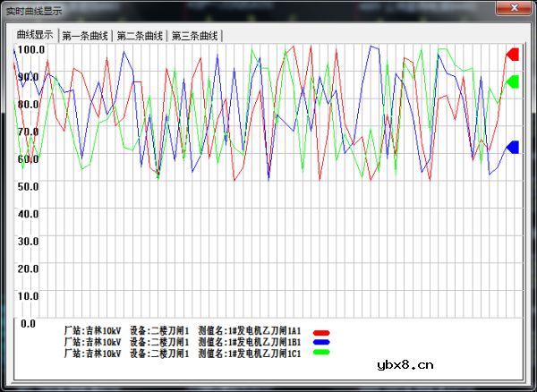537x392 pixels.
Task: Click the ybx8.cn watermark link
Action: click(405, 364)
